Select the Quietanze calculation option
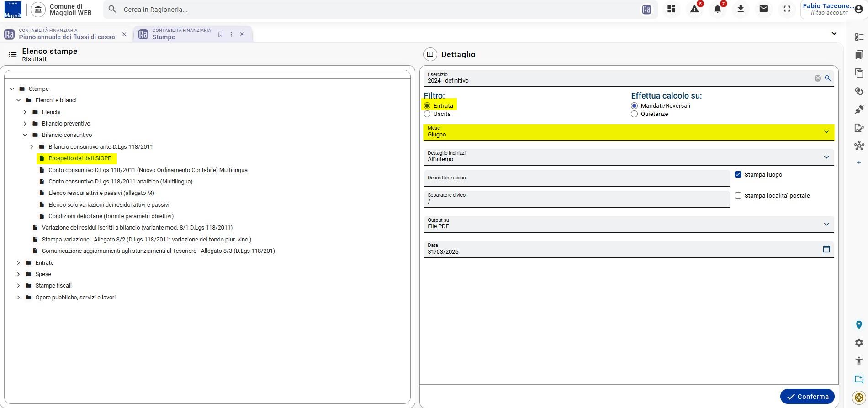The width and height of the screenshot is (868, 408). (x=634, y=114)
